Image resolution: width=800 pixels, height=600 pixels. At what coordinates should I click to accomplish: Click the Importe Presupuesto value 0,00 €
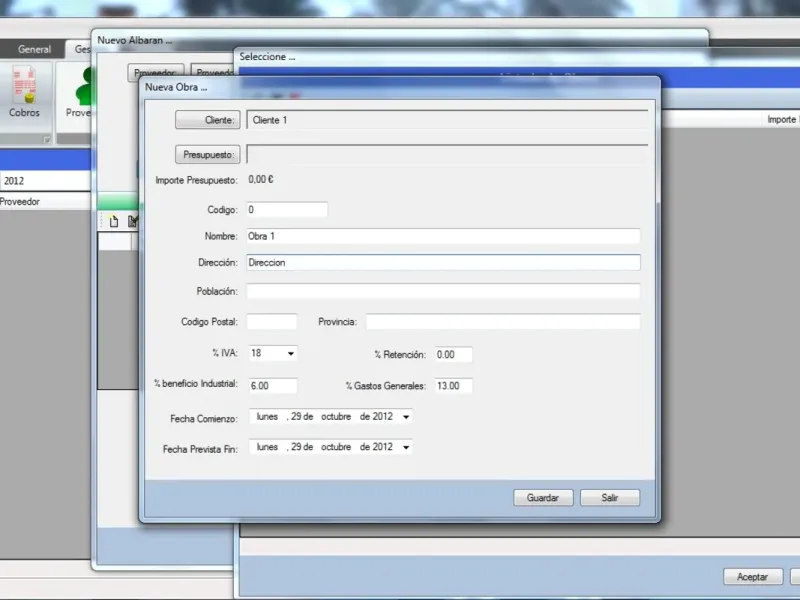click(261, 180)
